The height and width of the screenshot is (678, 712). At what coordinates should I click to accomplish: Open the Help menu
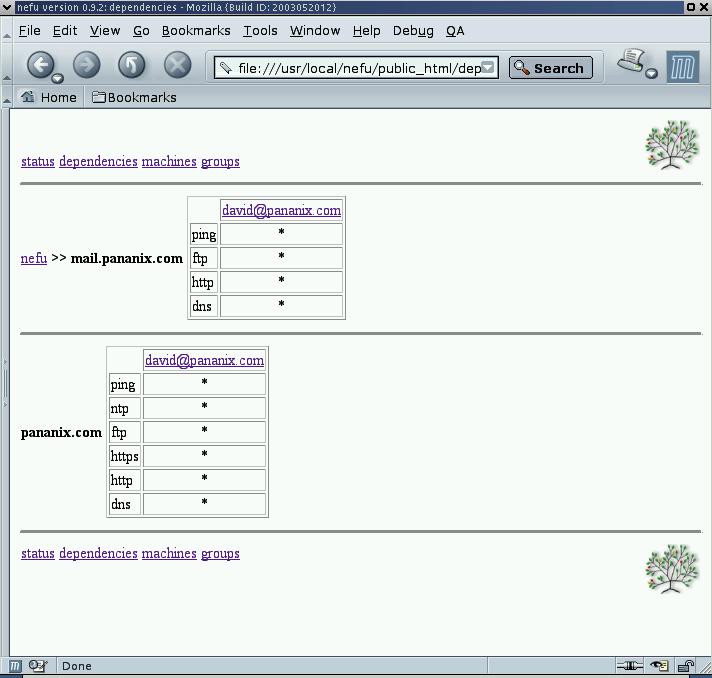click(366, 31)
